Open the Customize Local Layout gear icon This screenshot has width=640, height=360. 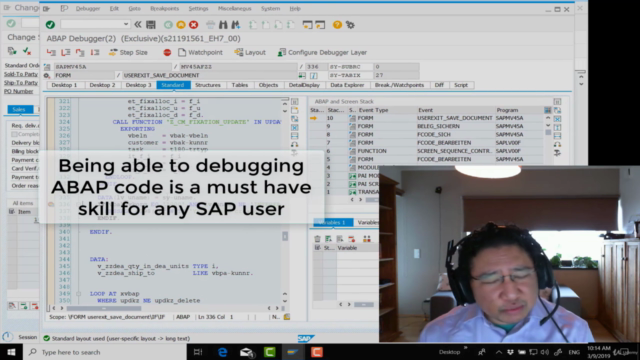pos(350,25)
